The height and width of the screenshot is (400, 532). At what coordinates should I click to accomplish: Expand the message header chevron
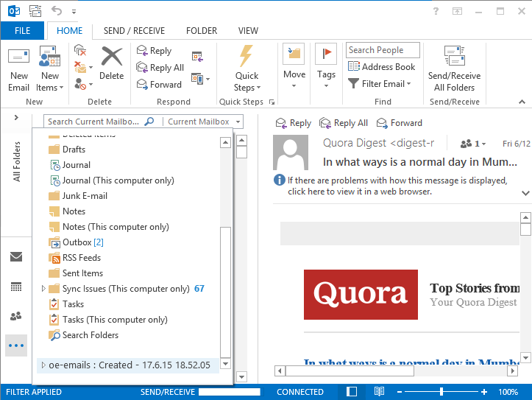pos(525,193)
